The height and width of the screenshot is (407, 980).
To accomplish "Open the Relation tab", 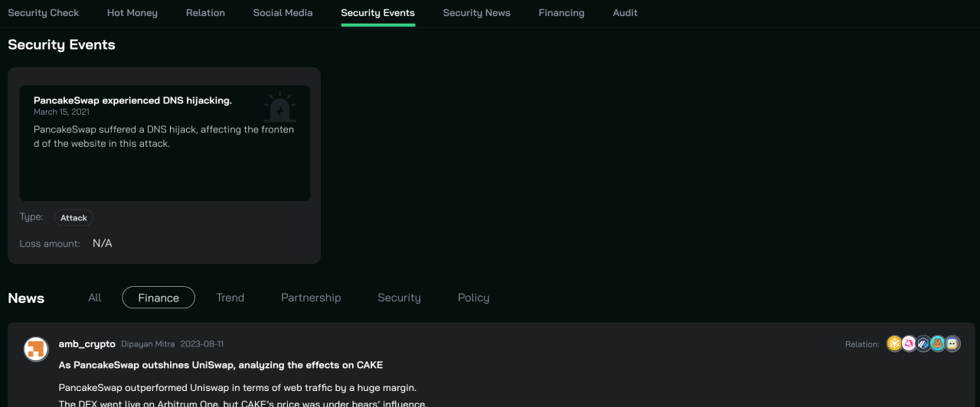I will [205, 13].
